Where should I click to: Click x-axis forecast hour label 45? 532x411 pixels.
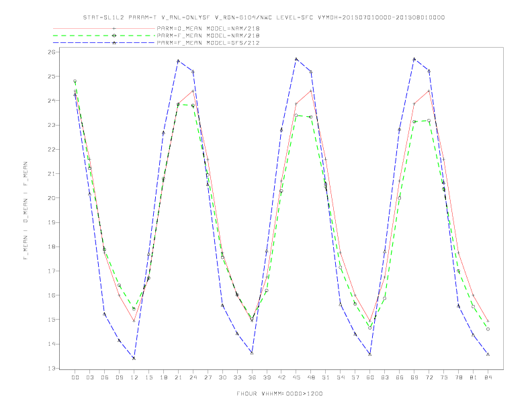pos(296,377)
